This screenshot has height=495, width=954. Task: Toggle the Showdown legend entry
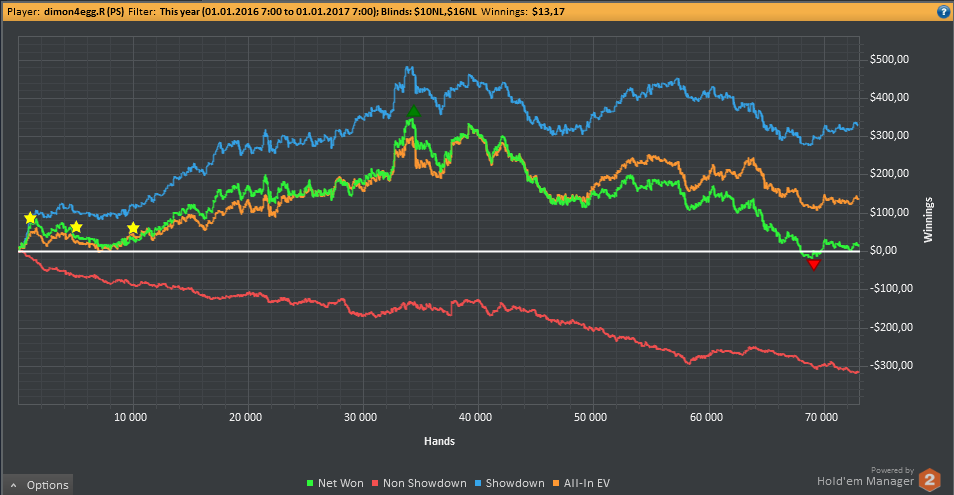[510, 483]
